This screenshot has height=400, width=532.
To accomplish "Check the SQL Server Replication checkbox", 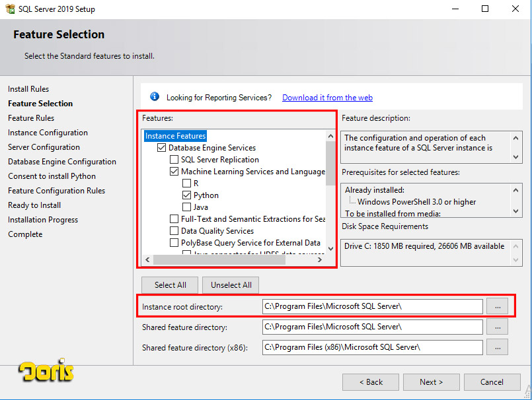I will coord(174,160).
